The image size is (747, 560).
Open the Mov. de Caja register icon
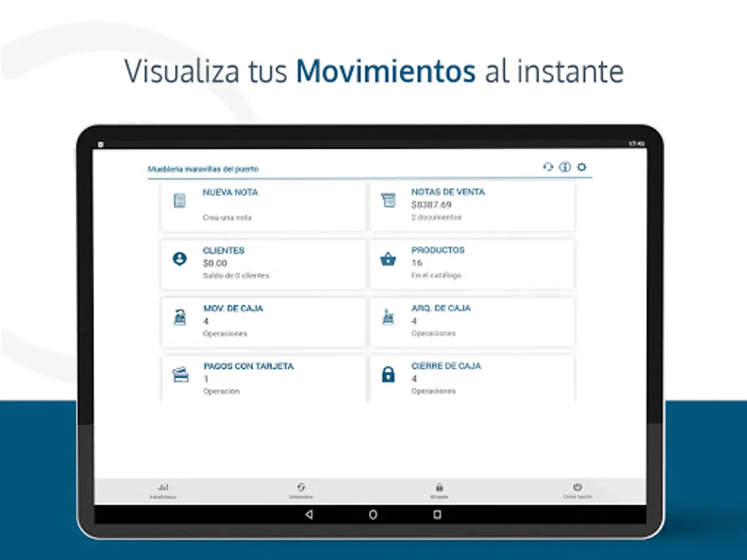pyautogui.click(x=179, y=317)
